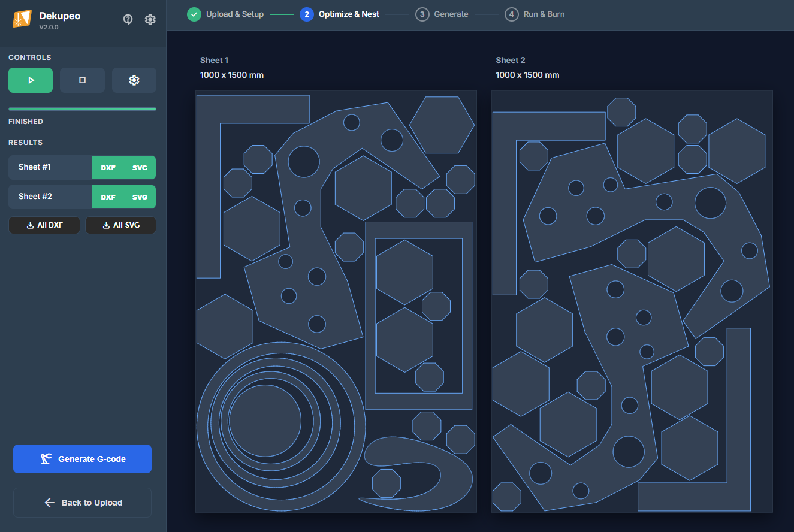
Task: Open nesting settings gear in Controls
Action: tap(134, 80)
